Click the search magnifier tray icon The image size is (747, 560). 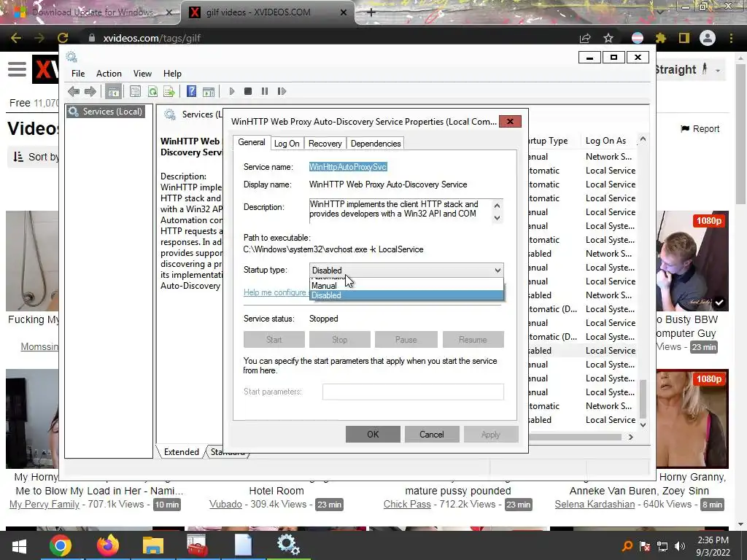pos(627,546)
